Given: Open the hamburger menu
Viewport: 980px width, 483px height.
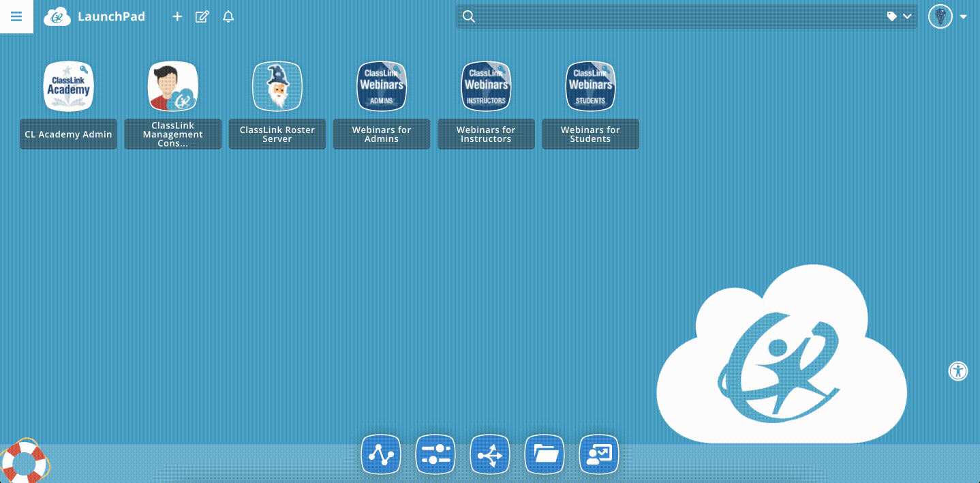Looking at the screenshot, I should (16, 16).
